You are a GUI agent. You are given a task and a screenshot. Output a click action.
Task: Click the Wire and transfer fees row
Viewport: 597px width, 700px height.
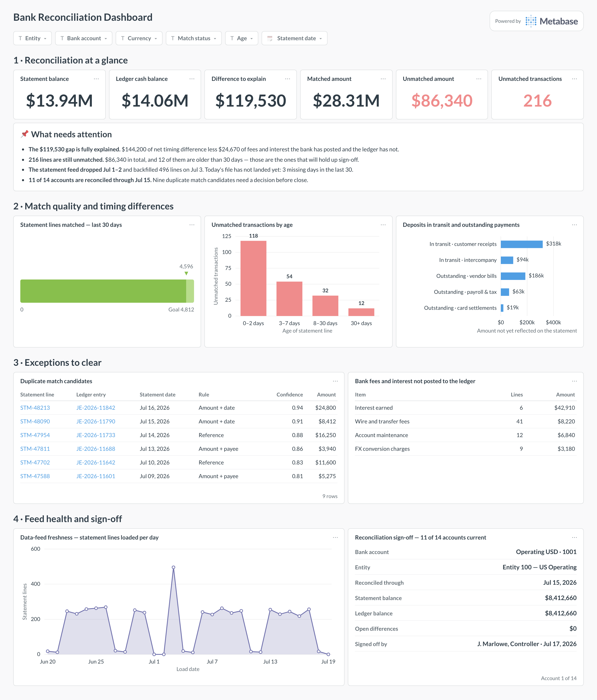point(466,421)
